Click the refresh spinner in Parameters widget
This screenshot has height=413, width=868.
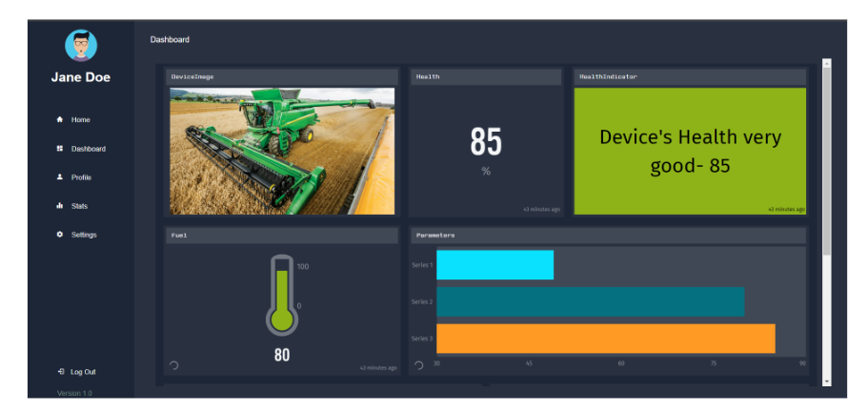tap(418, 365)
